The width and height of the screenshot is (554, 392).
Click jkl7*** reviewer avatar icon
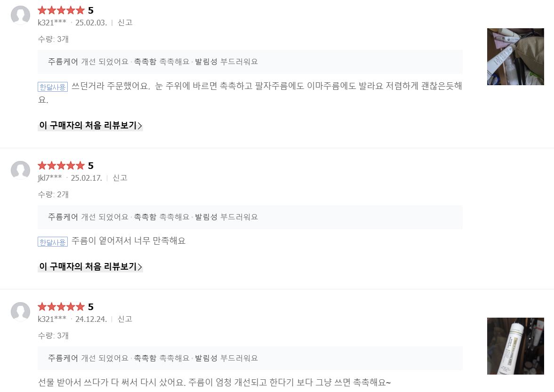(x=20, y=170)
